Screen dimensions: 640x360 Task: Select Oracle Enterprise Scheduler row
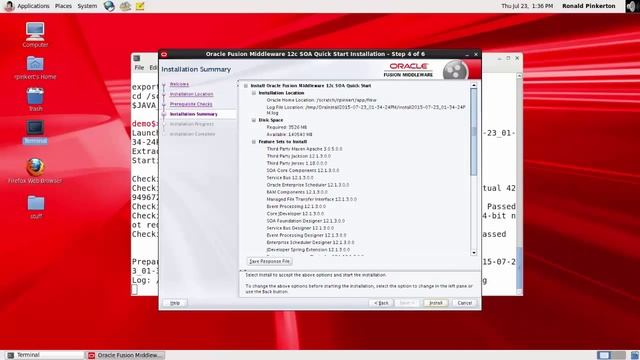click(308, 185)
